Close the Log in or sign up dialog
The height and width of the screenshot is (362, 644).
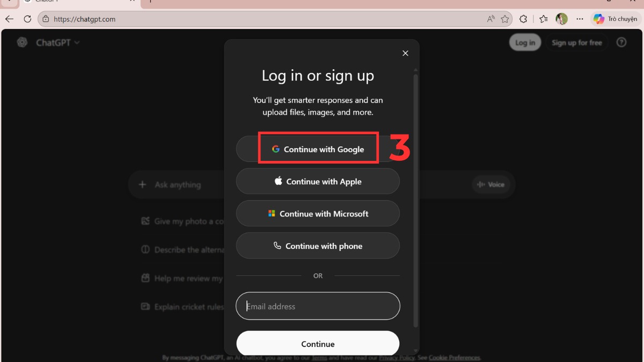(405, 53)
